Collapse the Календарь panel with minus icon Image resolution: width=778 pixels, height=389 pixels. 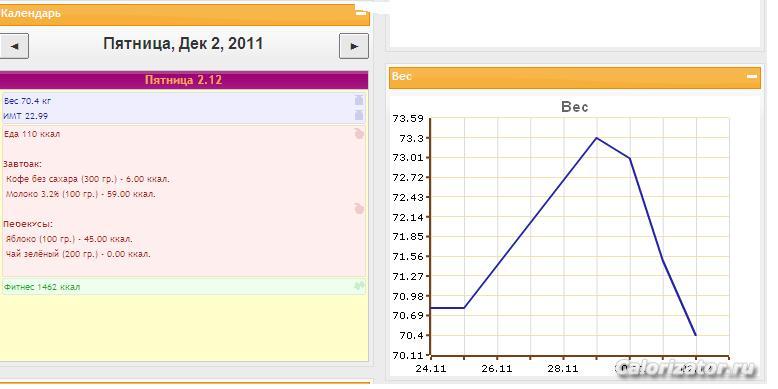point(361,13)
